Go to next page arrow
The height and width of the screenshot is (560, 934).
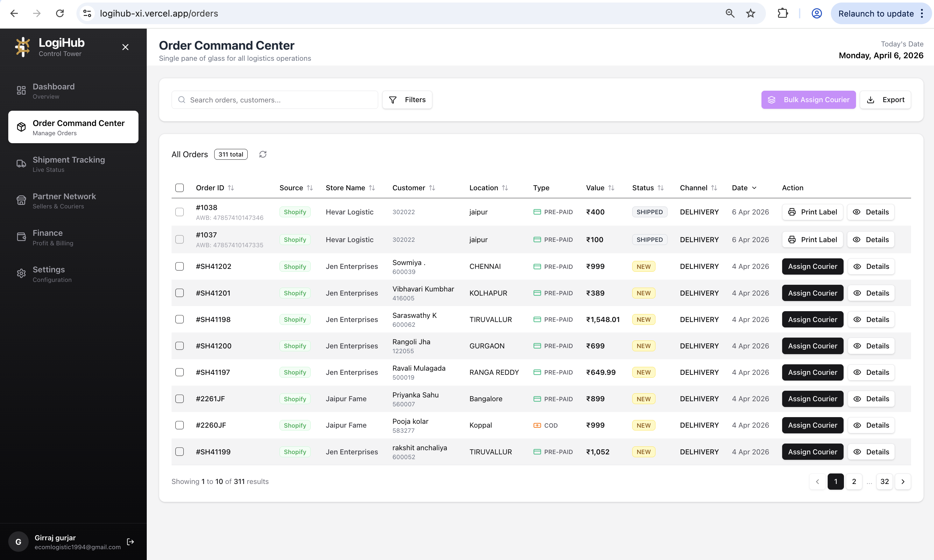point(903,481)
